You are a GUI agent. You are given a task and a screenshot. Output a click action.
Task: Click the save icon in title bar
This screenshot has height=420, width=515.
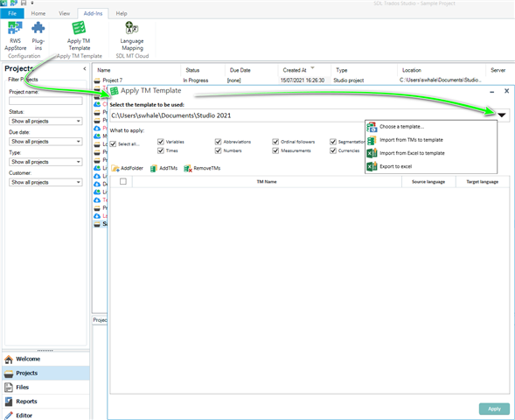pyautogui.click(x=24, y=3)
